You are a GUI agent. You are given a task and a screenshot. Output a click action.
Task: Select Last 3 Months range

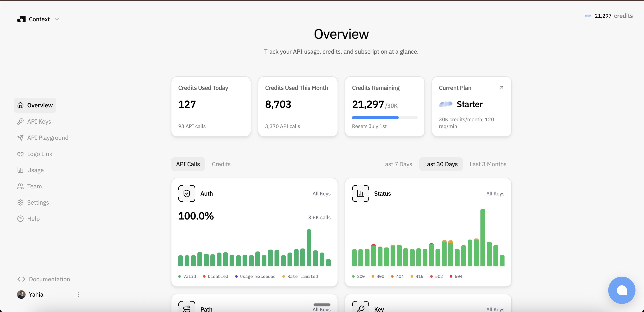point(488,164)
